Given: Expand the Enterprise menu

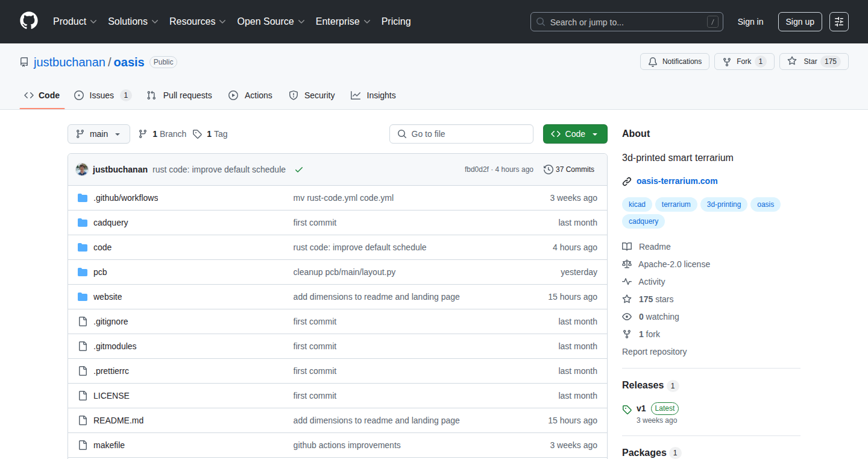Looking at the screenshot, I should [x=343, y=21].
